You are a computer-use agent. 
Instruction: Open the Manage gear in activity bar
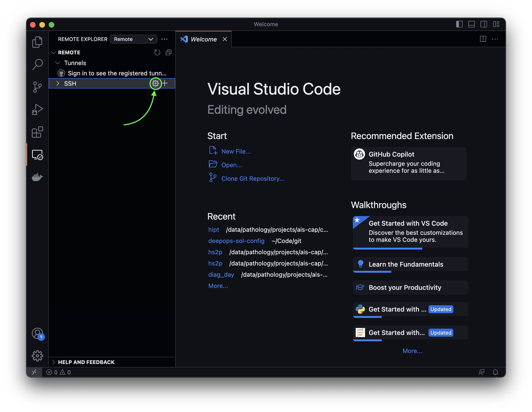(x=37, y=356)
